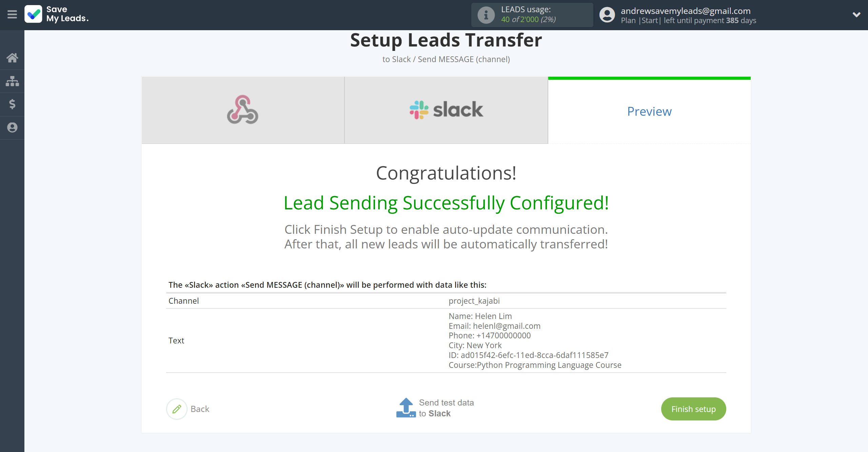Click the dashboard home icon

13,57
